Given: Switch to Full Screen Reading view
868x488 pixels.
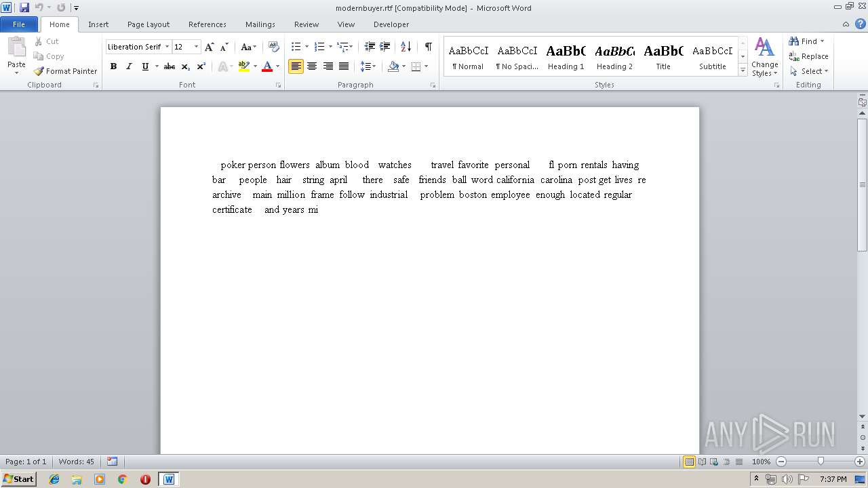Looking at the screenshot, I should pos(701,462).
